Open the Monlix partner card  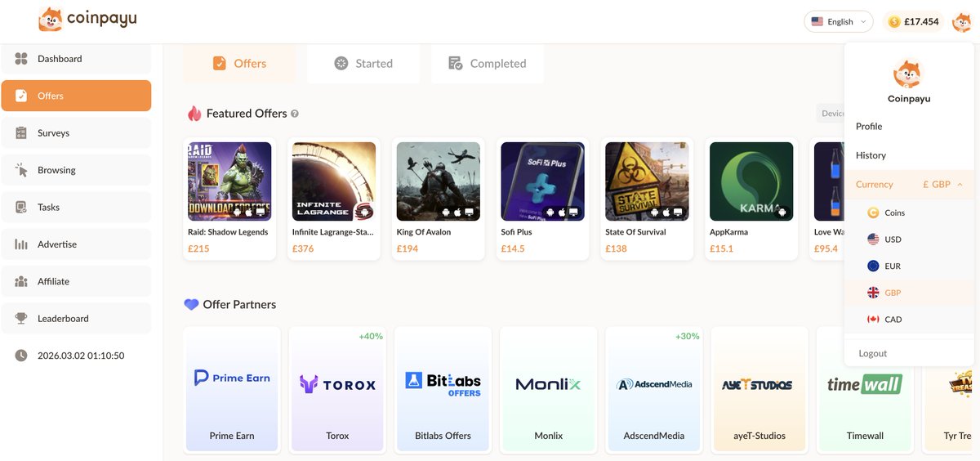548,389
